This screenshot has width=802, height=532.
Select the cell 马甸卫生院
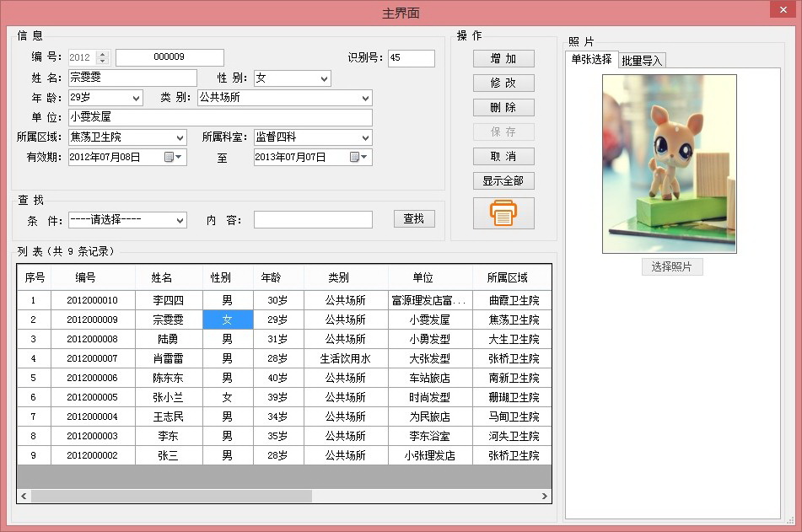click(512, 416)
